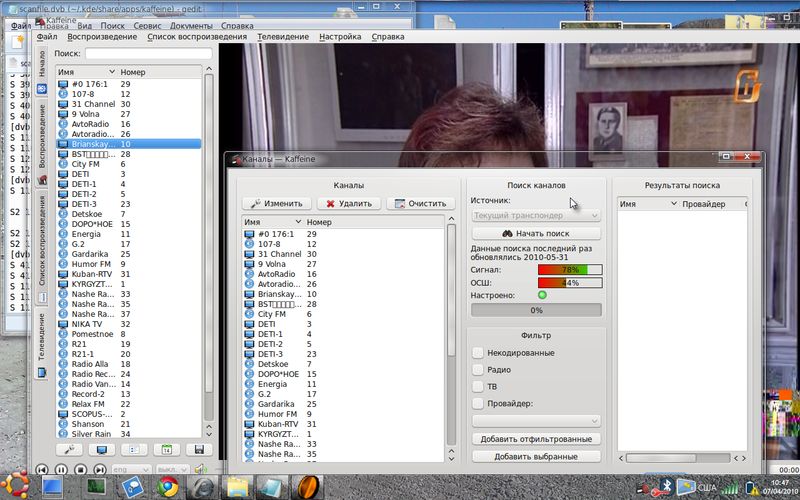Enable the Некодированные filter checkbox
This screenshot has width=800, height=500.
478,353
